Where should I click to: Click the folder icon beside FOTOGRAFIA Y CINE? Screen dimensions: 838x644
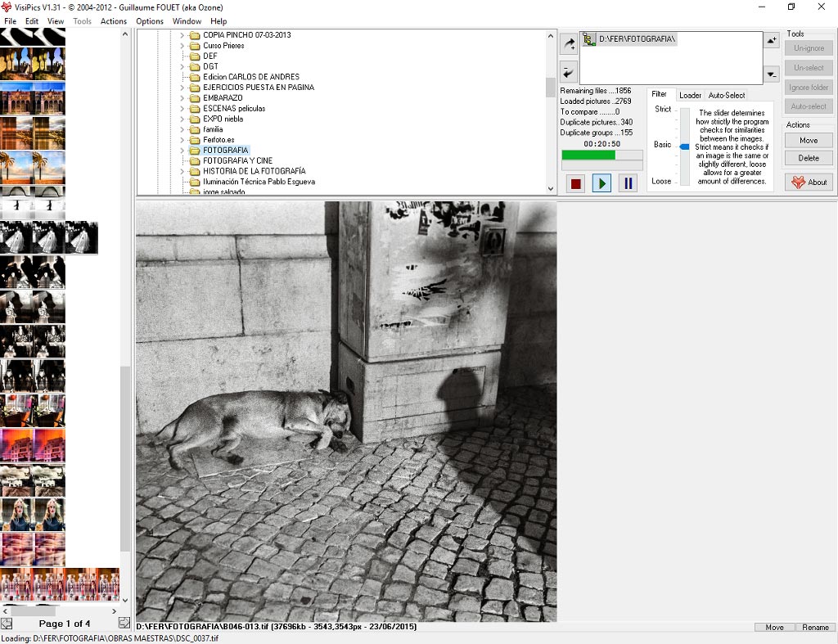[x=195, y=161]
